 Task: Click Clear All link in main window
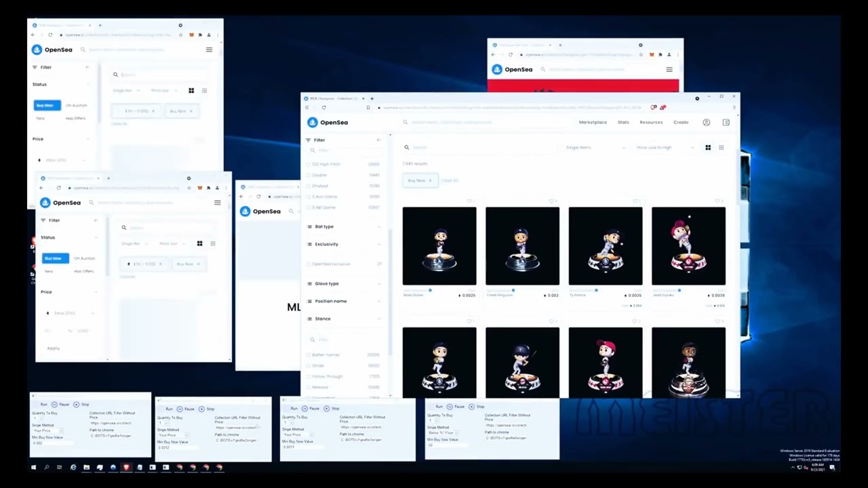click(450, 181)
